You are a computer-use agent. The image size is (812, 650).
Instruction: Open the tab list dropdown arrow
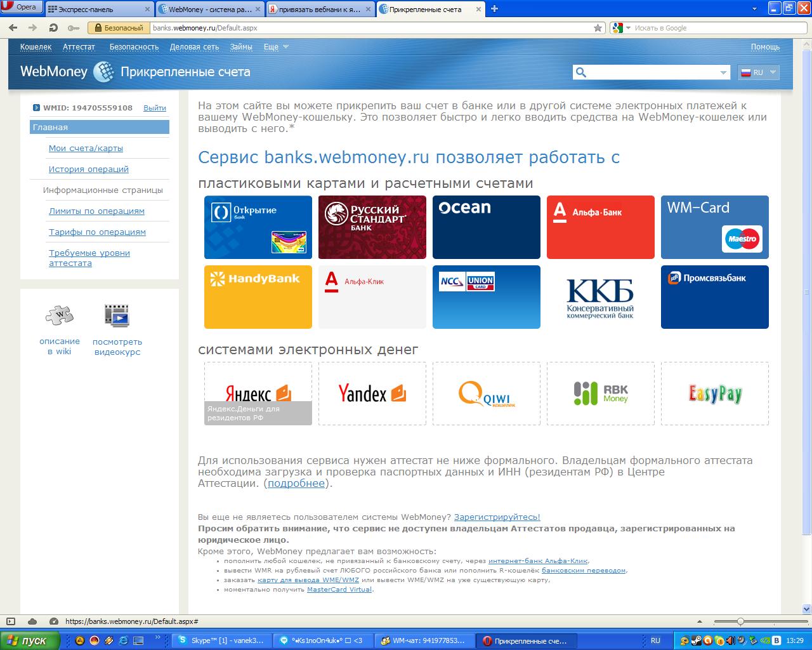pyautogui.click(x=754, y=9)
